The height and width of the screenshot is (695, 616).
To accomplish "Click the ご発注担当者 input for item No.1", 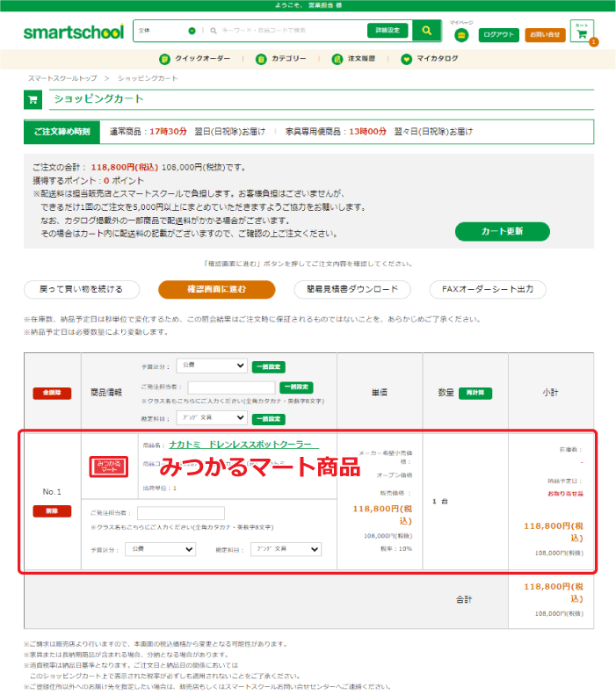I will (x=181, y=513).
